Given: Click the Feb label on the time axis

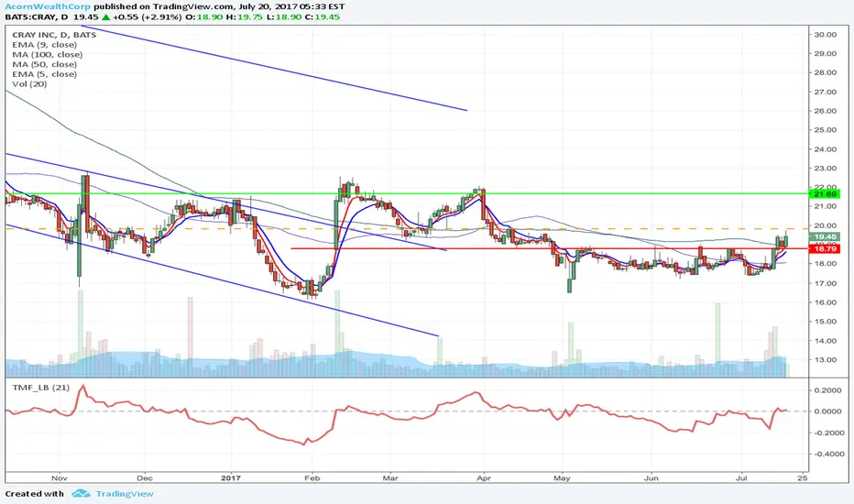Looking at the screenshot, I should (x=312, y=478).
